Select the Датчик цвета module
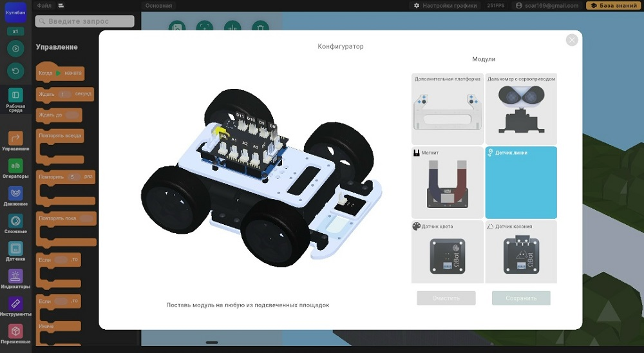This screenshot has height=353, width=644. tap(448, 251)
